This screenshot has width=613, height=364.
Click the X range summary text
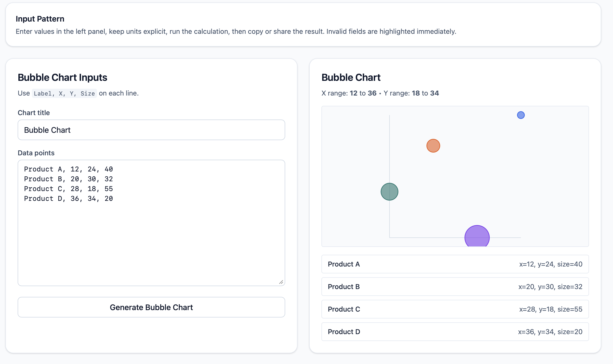(350, 93)
